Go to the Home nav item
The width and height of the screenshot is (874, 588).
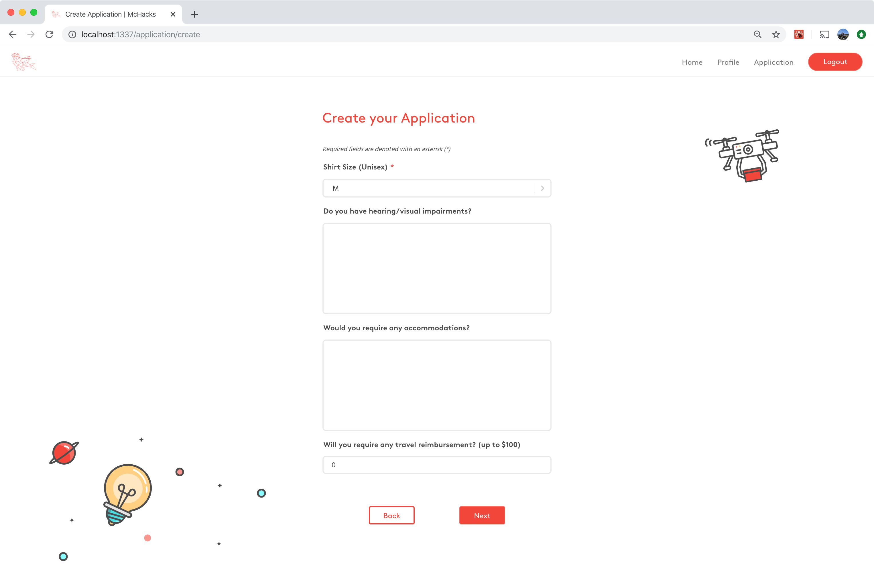coord(692,62)
